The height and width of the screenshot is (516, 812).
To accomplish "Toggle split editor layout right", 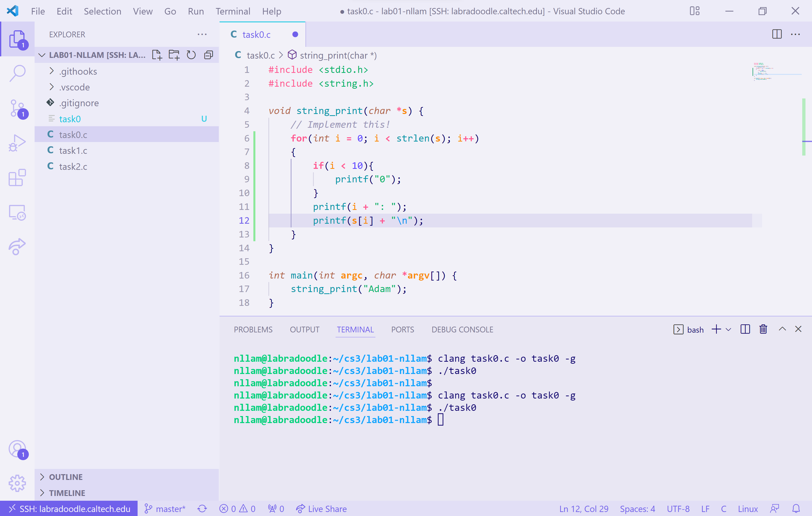I will tap(777, 34).
